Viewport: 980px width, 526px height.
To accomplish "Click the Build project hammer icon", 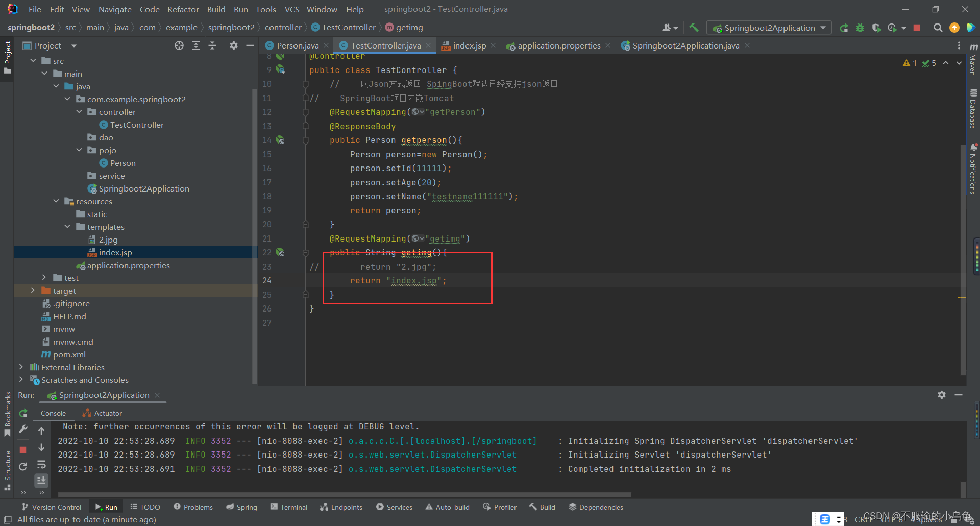I will 694,28.
